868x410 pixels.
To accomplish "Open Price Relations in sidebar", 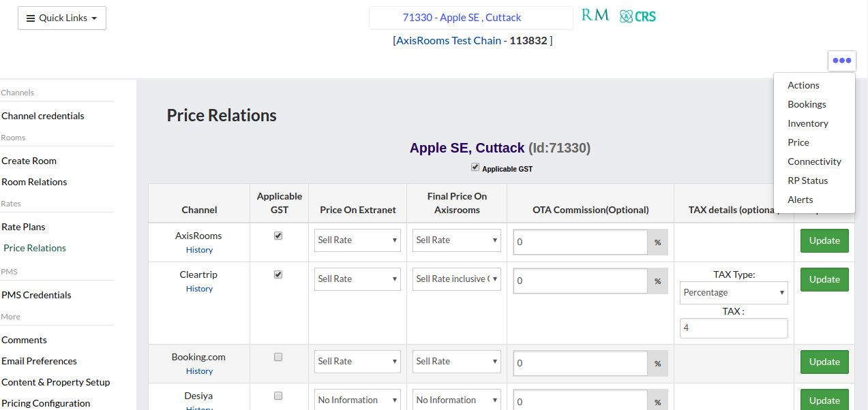I will [x=35, y=248].
